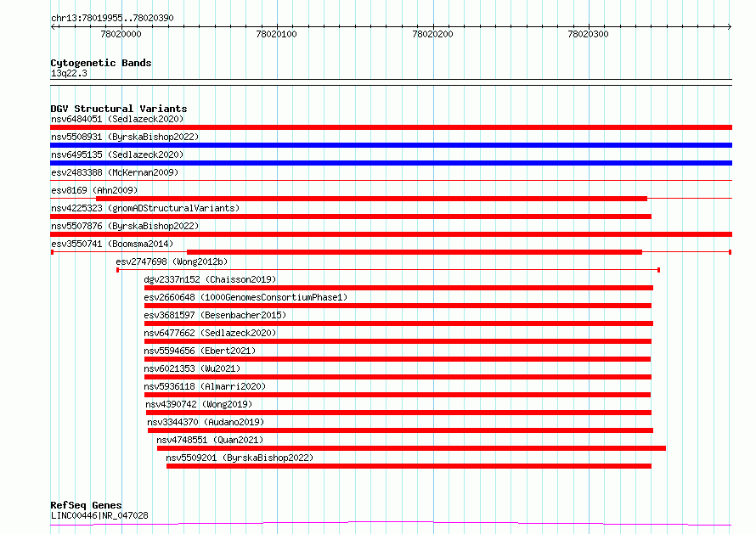This screenshot has height=534, width=756.
Task: Select esv2747698 (Wong2012b) label
Action: click(x=172, y=261)
